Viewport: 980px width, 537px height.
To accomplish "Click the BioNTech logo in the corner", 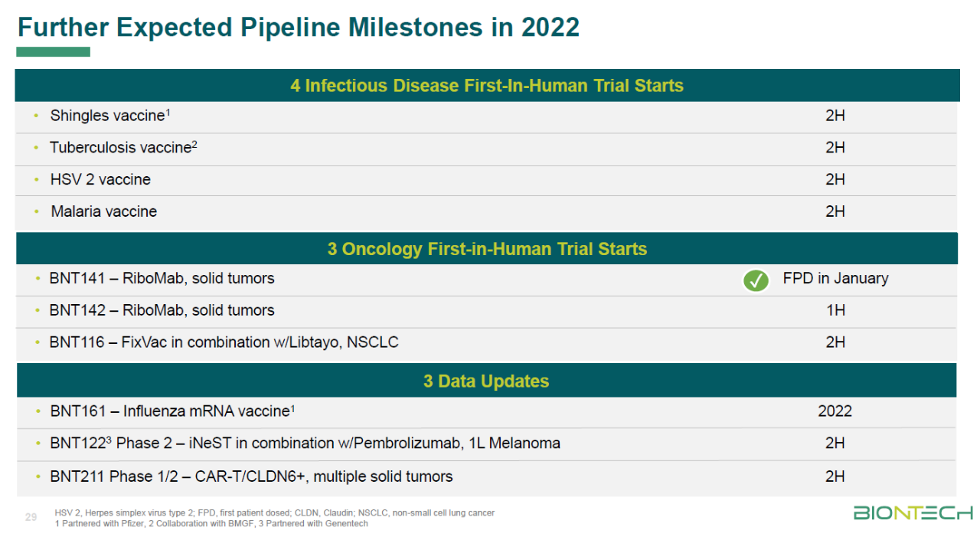I will (913, 512).
